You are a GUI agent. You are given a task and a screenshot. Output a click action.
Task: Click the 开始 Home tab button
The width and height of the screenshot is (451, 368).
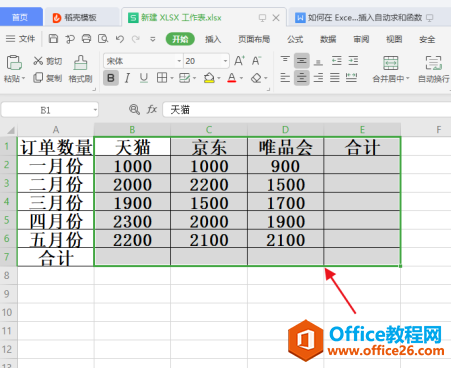tap(180, 39)
